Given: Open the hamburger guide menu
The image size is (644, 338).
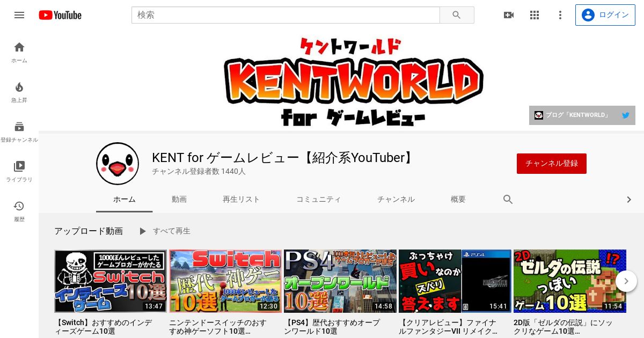Looking at the screenshot, I should (x=19, y=15).
